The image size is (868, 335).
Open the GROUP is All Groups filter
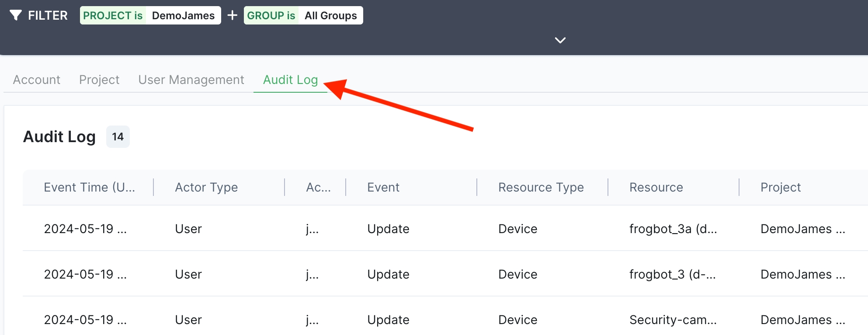pyautogui.click(x=303, y=15)
